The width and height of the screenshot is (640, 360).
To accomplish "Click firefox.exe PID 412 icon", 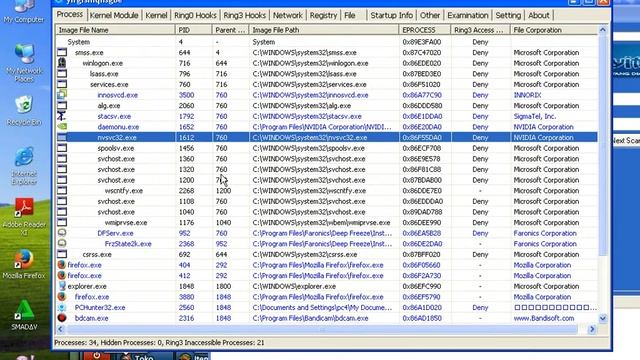I will (62, 275).
